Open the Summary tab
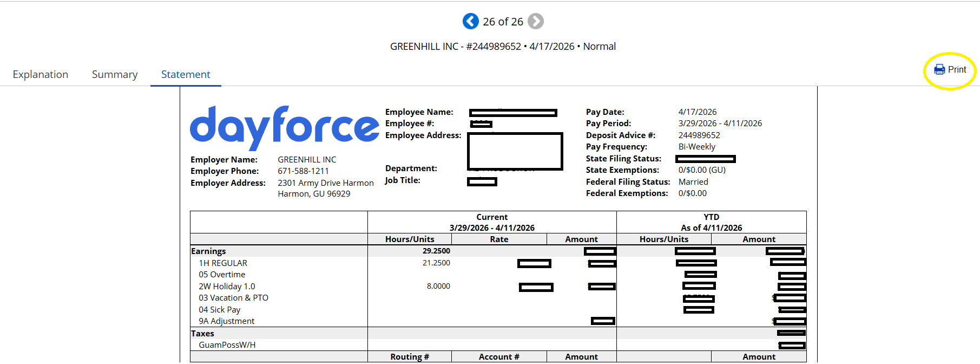This screenshot has width=980, height=364. 115,74
